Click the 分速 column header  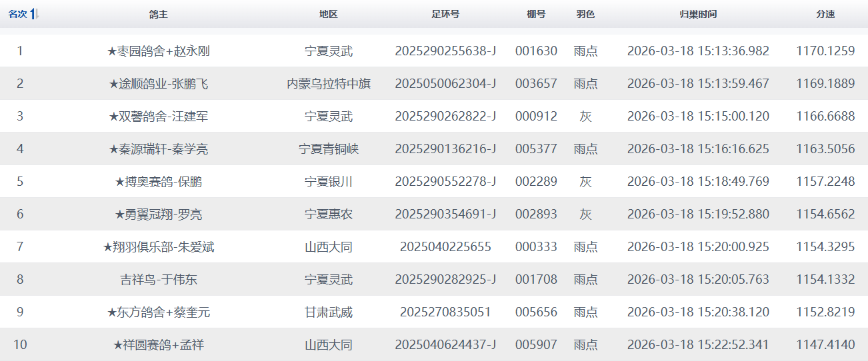(x=825, y=14)
